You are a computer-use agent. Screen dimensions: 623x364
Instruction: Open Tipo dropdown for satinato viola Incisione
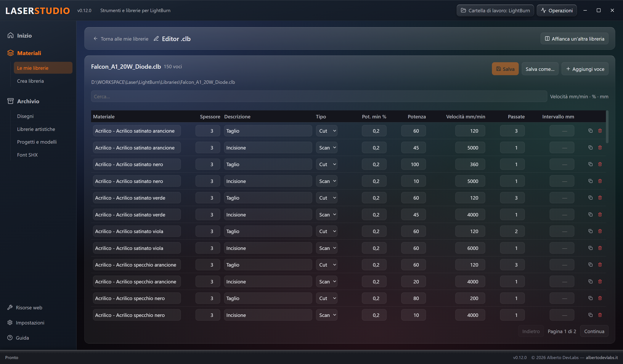click(327, 248)
